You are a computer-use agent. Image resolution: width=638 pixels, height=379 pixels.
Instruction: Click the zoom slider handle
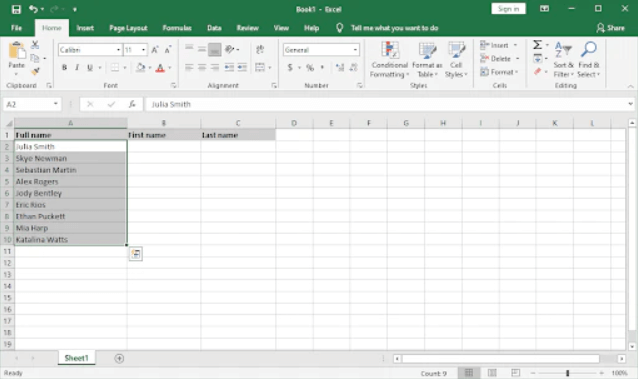tap(567, 373)
